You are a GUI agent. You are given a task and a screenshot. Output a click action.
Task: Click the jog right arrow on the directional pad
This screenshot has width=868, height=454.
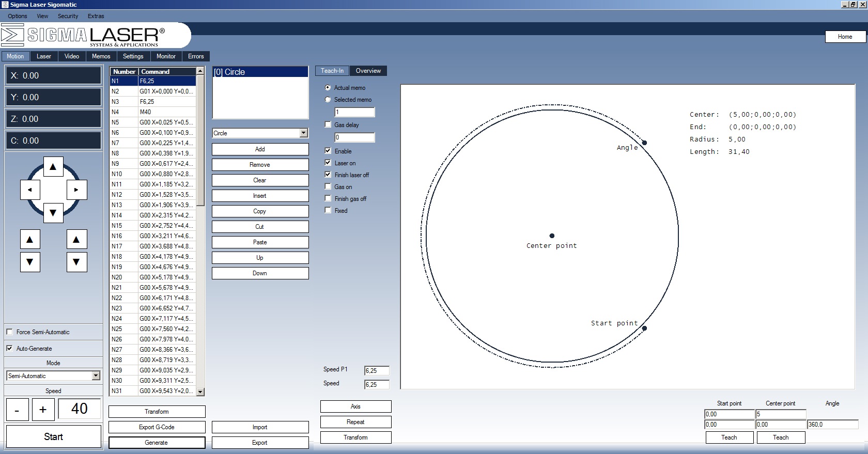pyautogui.click(x=76, y=190)
